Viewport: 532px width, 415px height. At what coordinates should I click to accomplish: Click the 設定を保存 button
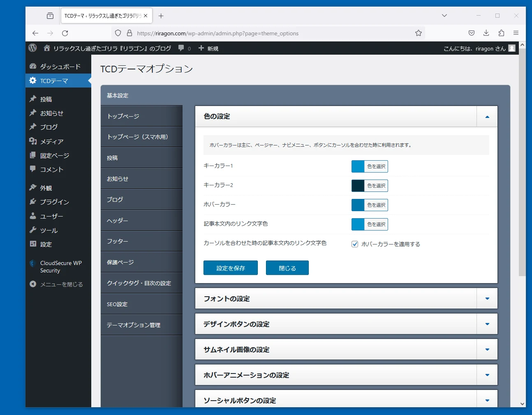pos(230,268)
